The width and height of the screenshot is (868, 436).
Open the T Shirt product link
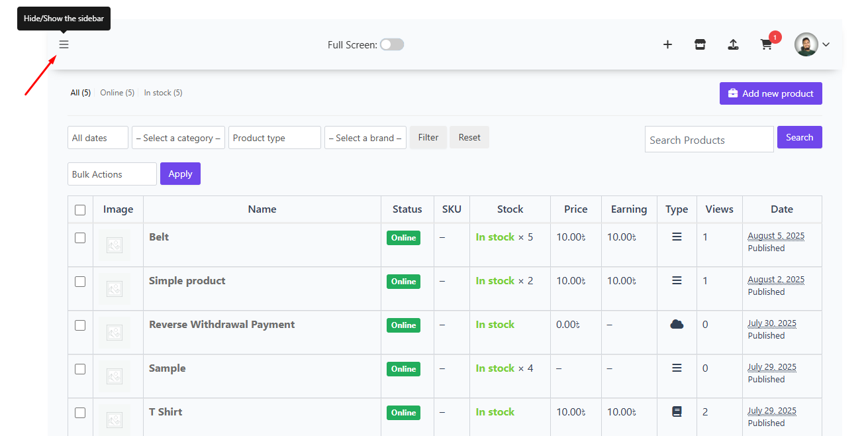[166, 411]
